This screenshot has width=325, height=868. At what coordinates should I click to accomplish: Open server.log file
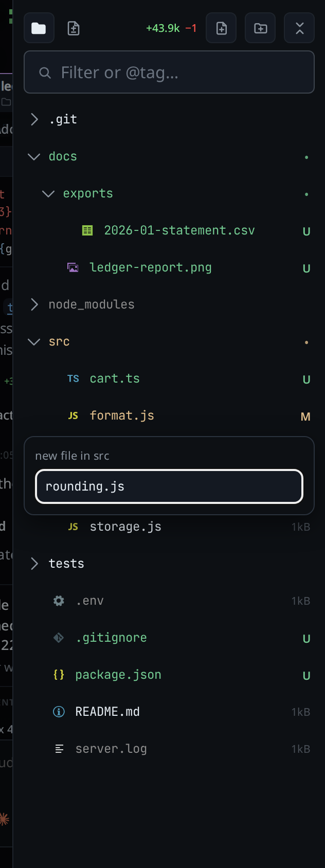point(111,749)
